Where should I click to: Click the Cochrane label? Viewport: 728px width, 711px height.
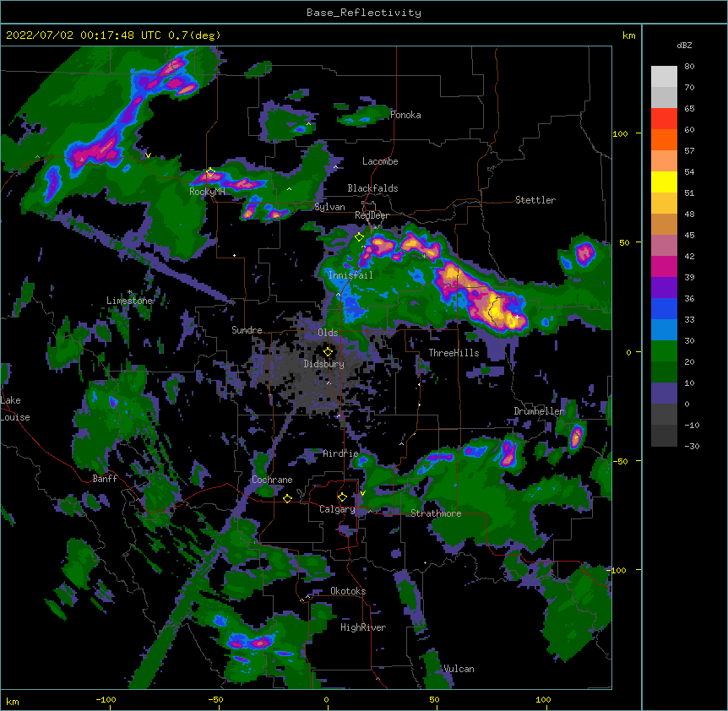coord(272,480)
